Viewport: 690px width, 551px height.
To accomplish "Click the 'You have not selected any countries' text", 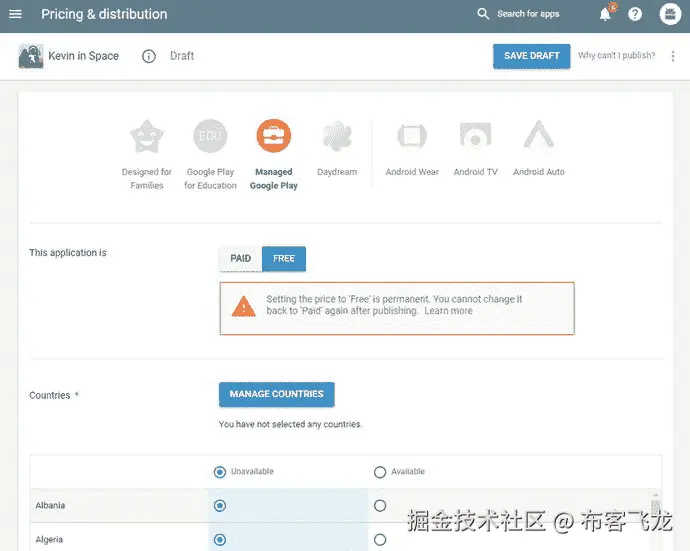I will click(290, 424).
